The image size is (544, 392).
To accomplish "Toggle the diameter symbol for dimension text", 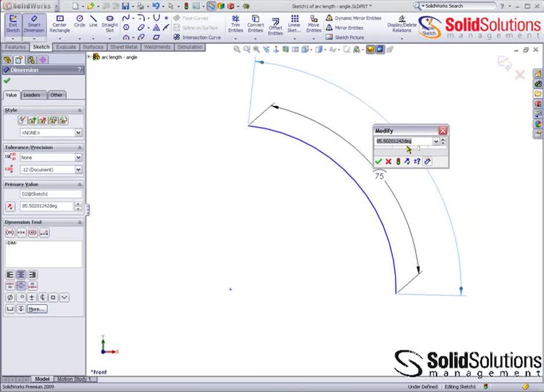I will pyautogui.click(x=9, y=296).
